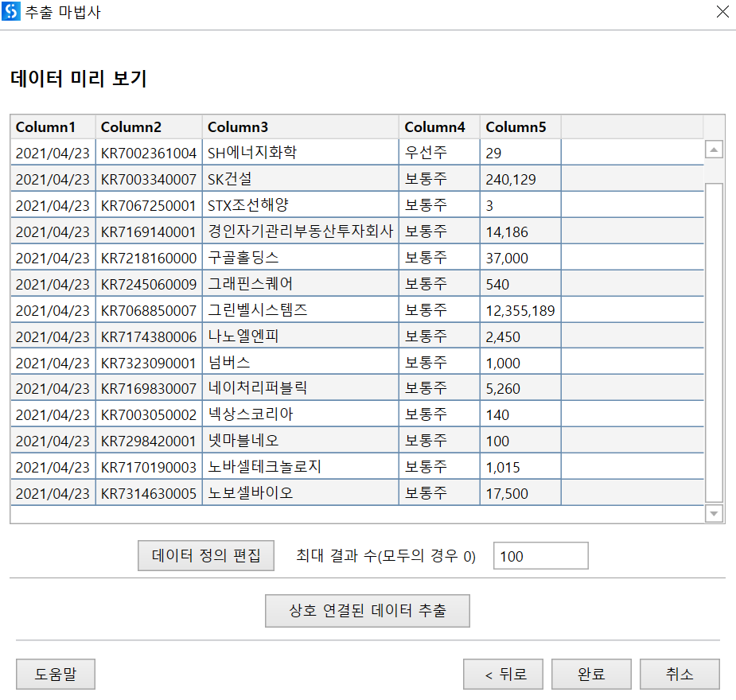Select cell KR7067250001

point(149,205)
